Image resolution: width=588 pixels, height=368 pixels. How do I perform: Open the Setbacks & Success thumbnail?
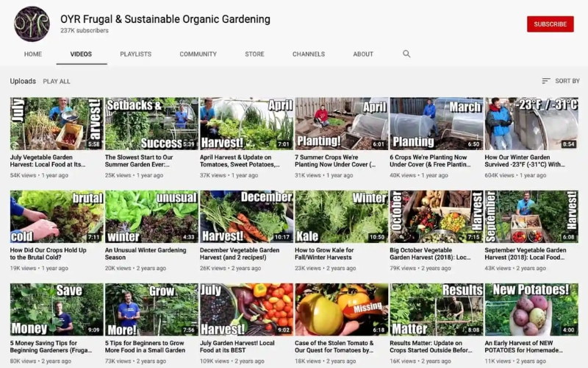(x=151, y=124)
